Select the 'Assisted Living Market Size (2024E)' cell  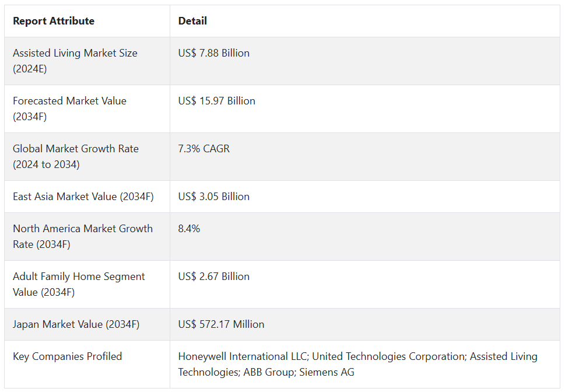[x=75, y=61]
